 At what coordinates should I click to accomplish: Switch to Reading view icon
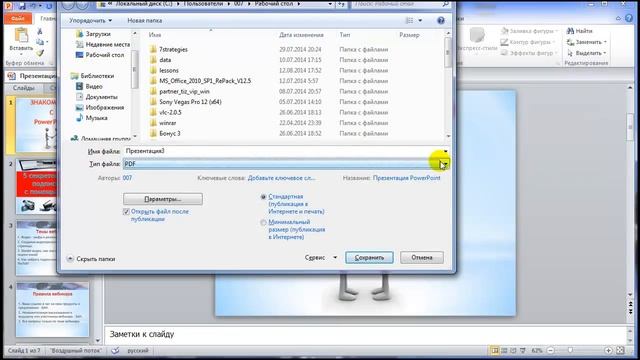[x=513, y=351]
